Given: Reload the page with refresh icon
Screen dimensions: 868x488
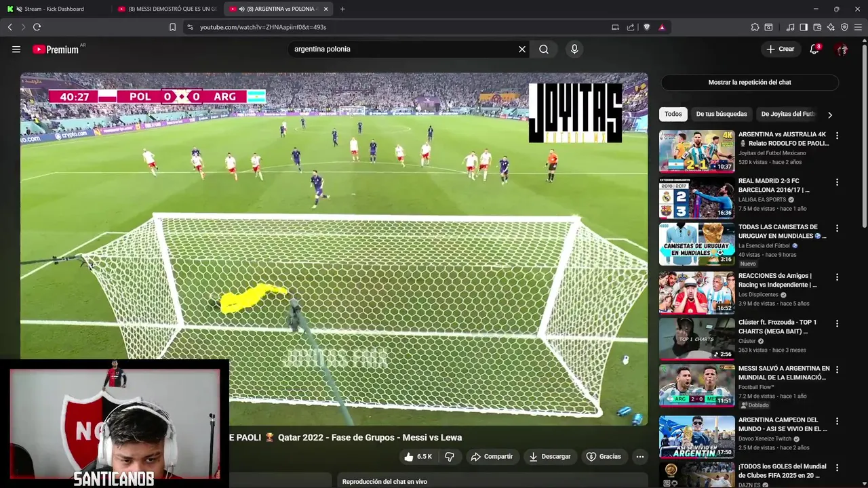Looking at the screenshot, I should click(x=37, y=27).
